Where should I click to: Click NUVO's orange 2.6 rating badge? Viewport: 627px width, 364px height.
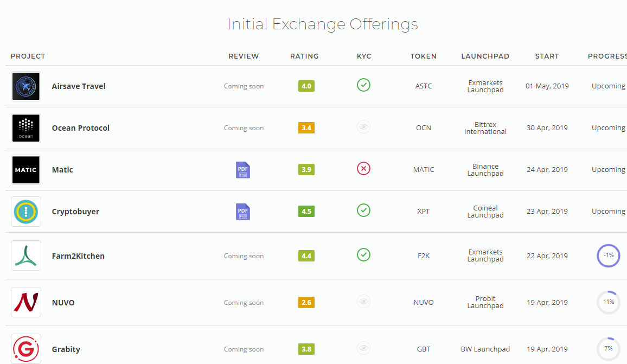pyautogui.click(x=306, y=302)
